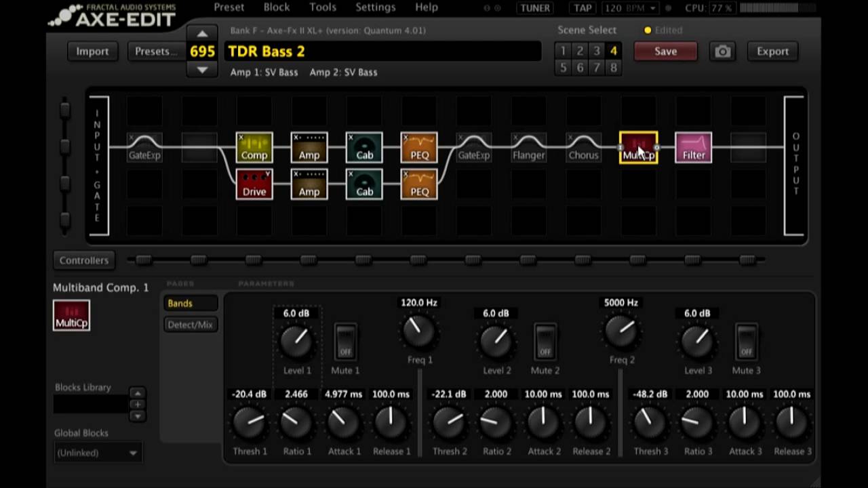Select scene 4
The height and width of the screenshot is (488, 868).
tap(614, 51)
